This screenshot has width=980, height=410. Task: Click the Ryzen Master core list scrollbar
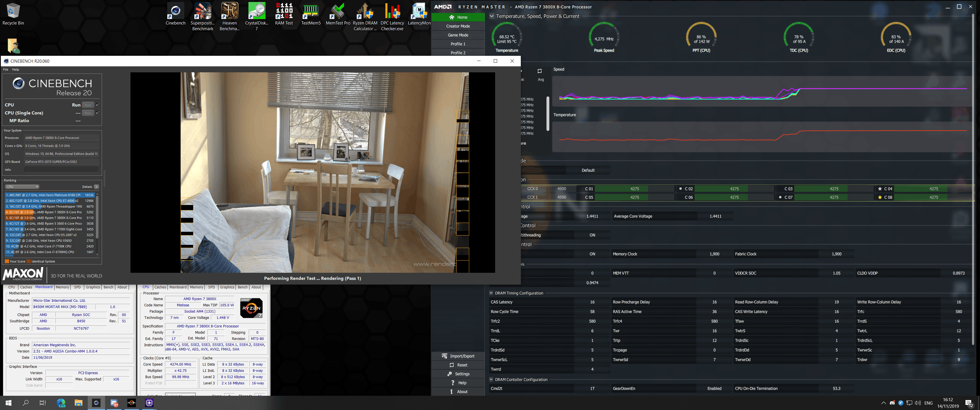click(548, 114)
